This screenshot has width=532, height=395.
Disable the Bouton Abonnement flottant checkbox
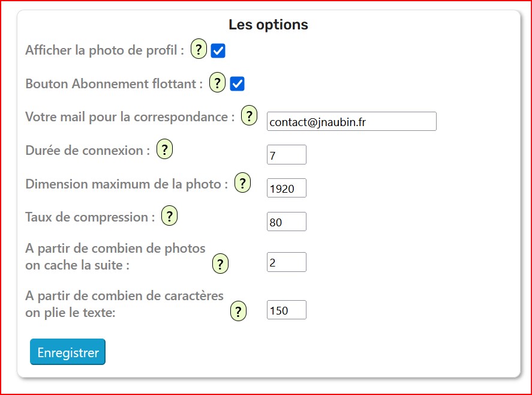pos(238,84)
